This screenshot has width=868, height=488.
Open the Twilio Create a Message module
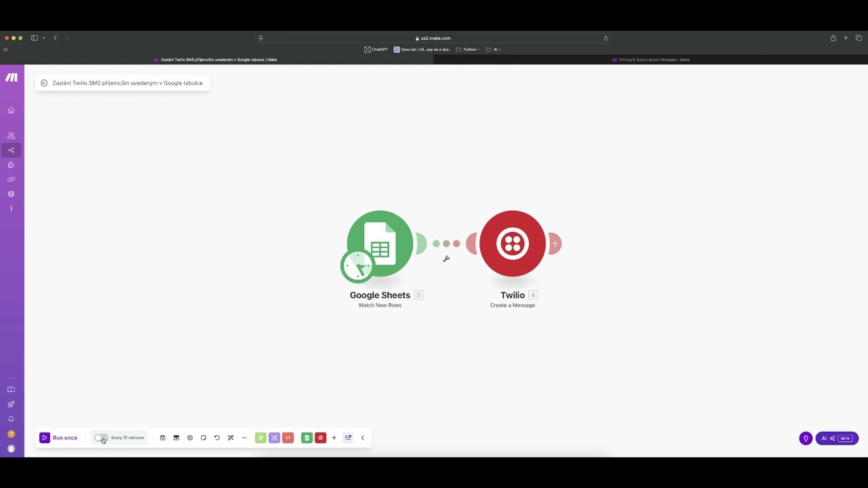point(513,243)
